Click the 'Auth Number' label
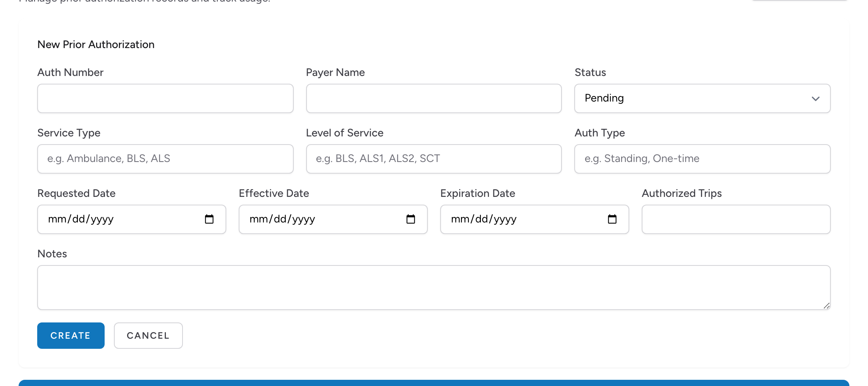Image resolution: width=868 pixels, height=386 pixels. point(71,72)
